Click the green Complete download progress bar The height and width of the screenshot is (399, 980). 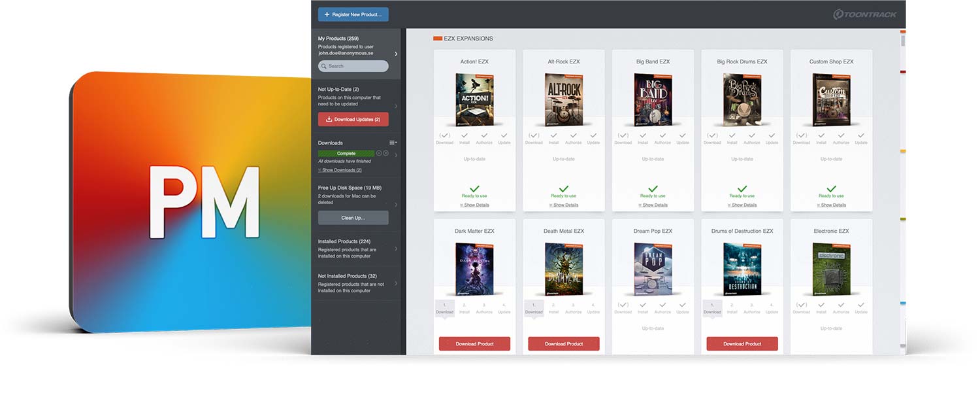click(x=346, y=153)
